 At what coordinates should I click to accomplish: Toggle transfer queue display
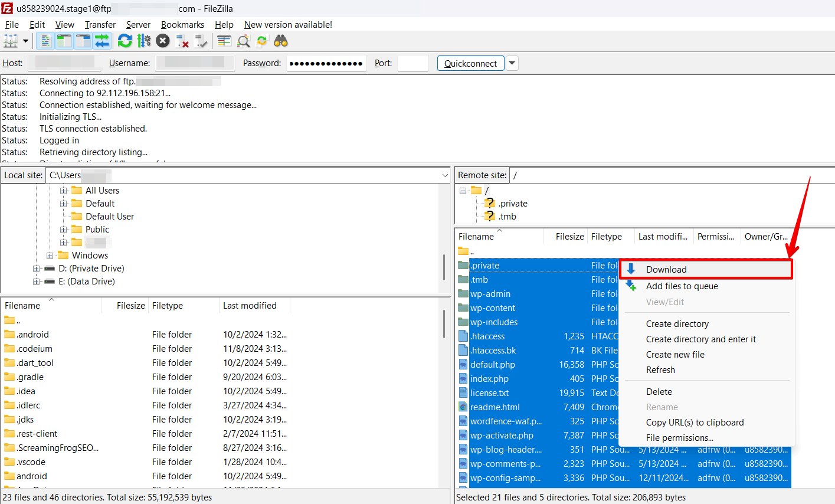(102, 41)
